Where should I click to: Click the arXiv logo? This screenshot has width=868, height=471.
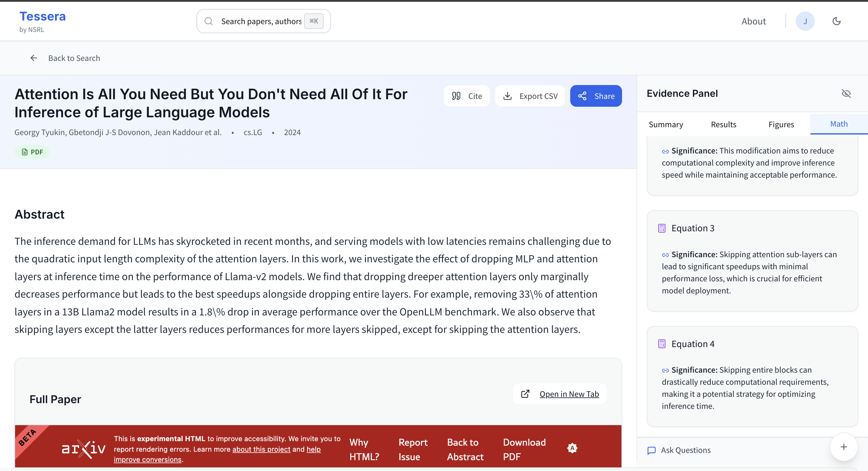83,449
